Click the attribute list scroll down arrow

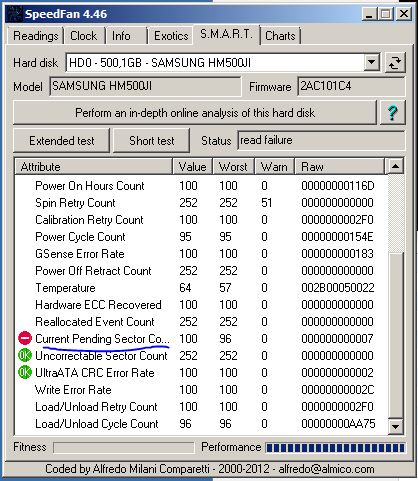pyautogui.click(x=395, y=426)
